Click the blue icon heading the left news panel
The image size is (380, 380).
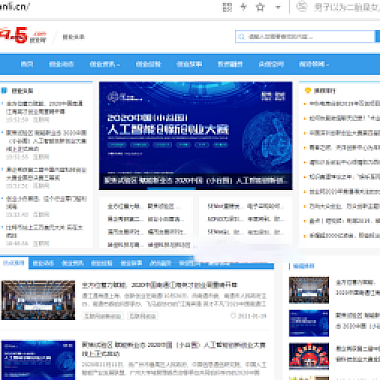pos(4,90)
